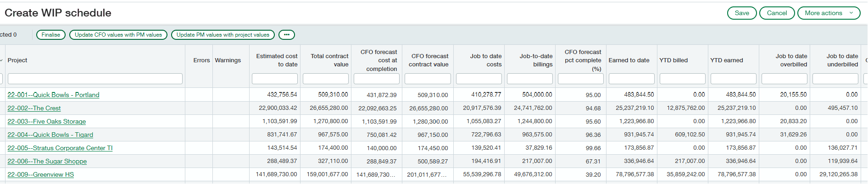Image resolution: width=868 pixels, height=184 pixels.
Task: Select the 432,756.54 estimated cost cell
Action: [275, 94]
